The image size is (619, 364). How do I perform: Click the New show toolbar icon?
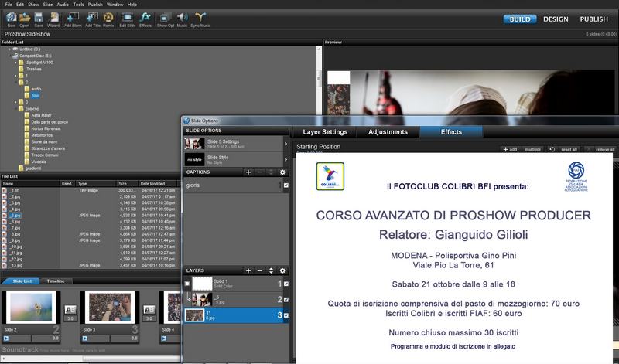[11, 19]
